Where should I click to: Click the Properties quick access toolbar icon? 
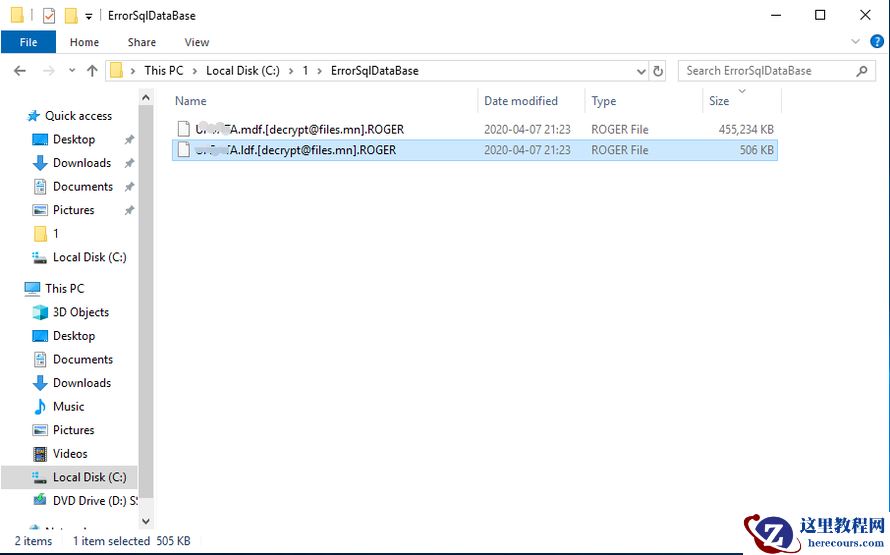coord(49,15)
